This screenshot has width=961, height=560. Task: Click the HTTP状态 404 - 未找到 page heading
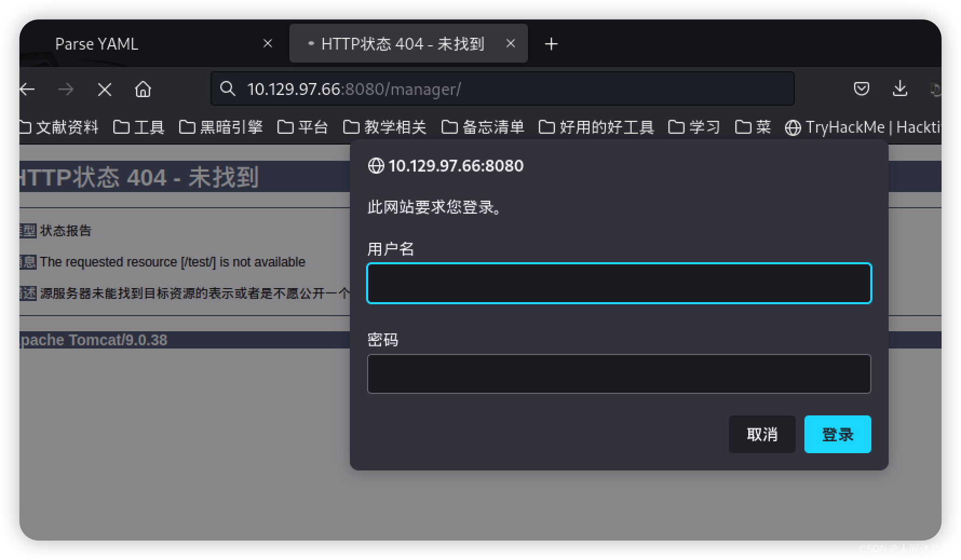(x=139, y=177)
